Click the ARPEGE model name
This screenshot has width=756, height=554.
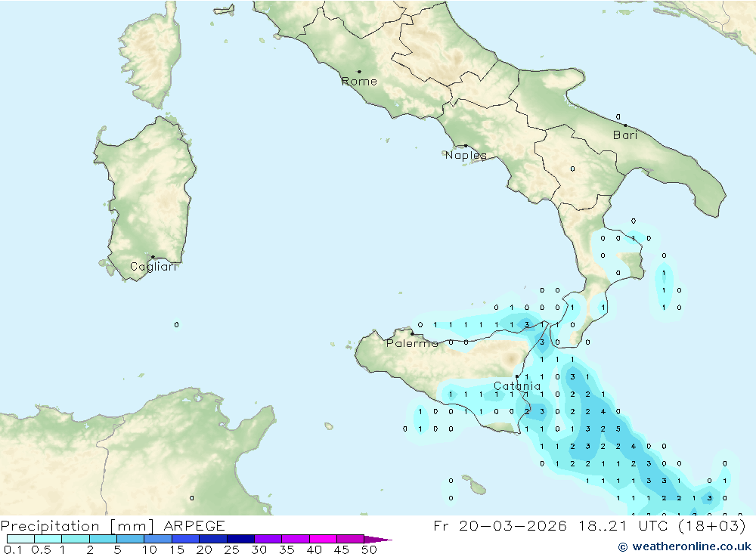(194, 525)
